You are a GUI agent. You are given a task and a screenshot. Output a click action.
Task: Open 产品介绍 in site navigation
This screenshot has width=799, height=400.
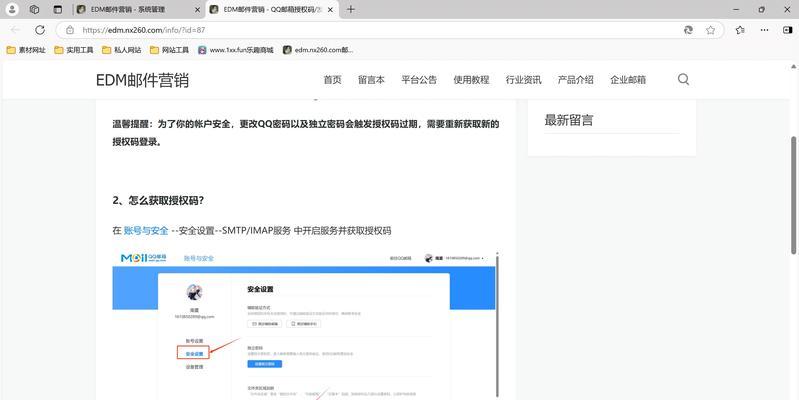(x=575, y=80)
